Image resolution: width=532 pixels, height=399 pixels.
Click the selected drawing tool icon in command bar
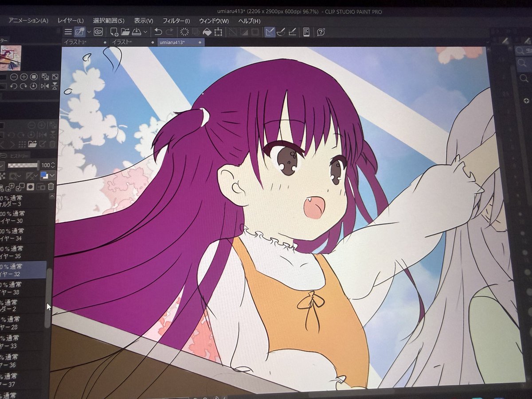(x=79, y=32)
